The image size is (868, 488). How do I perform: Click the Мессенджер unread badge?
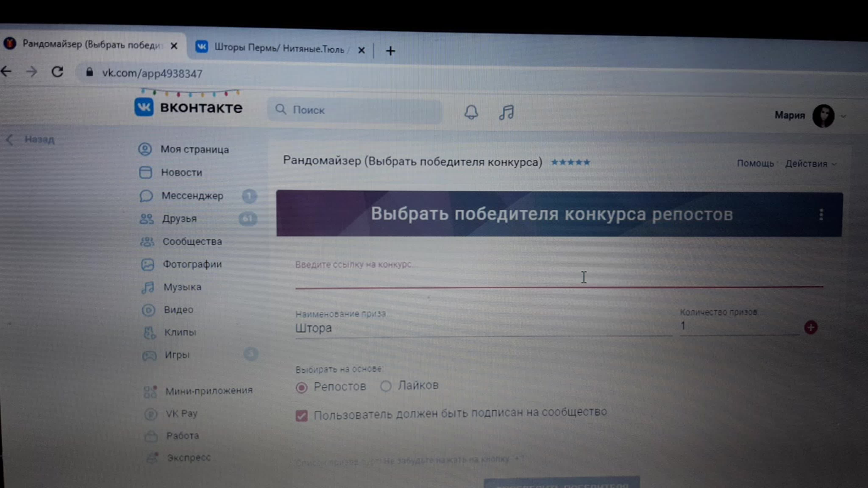tap(249, 196)
